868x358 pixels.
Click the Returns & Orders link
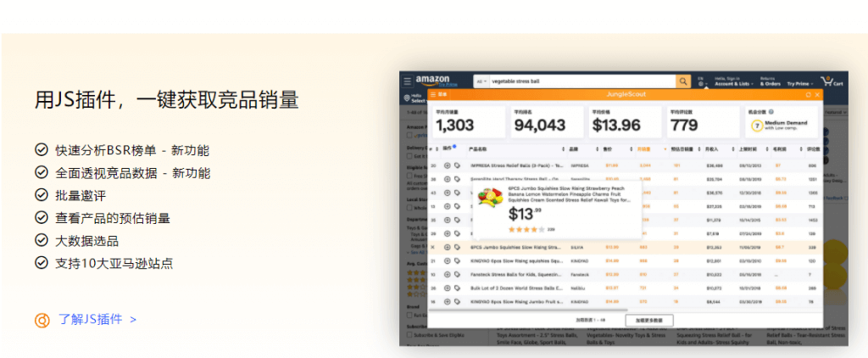point(770,81)
